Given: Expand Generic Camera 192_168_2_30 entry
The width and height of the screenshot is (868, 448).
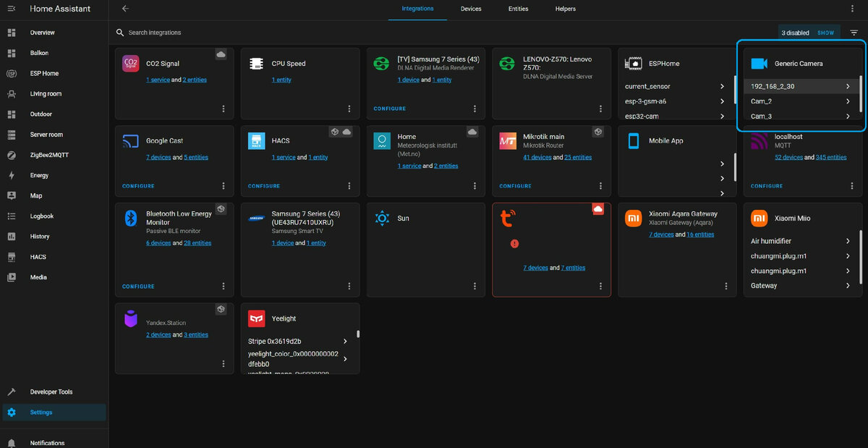Looking at the screenshot, I should click(x=801, y=86).
